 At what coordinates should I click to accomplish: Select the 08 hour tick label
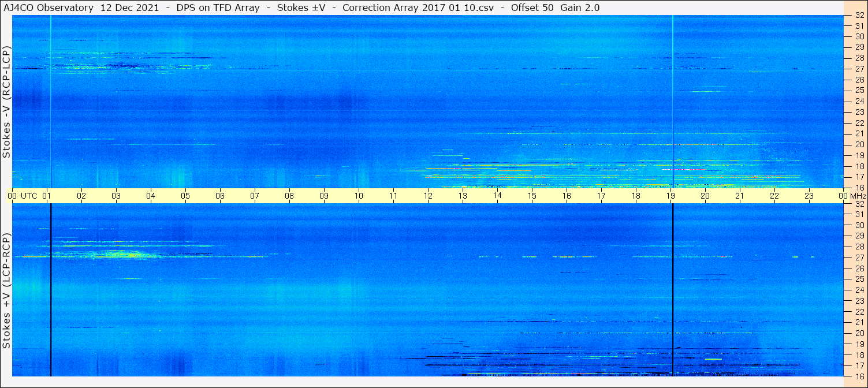point(290,196)
